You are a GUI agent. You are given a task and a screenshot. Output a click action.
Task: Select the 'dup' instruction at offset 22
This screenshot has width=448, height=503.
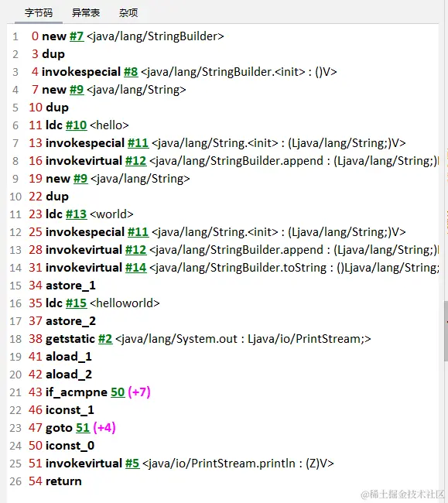tap(57, 197)
